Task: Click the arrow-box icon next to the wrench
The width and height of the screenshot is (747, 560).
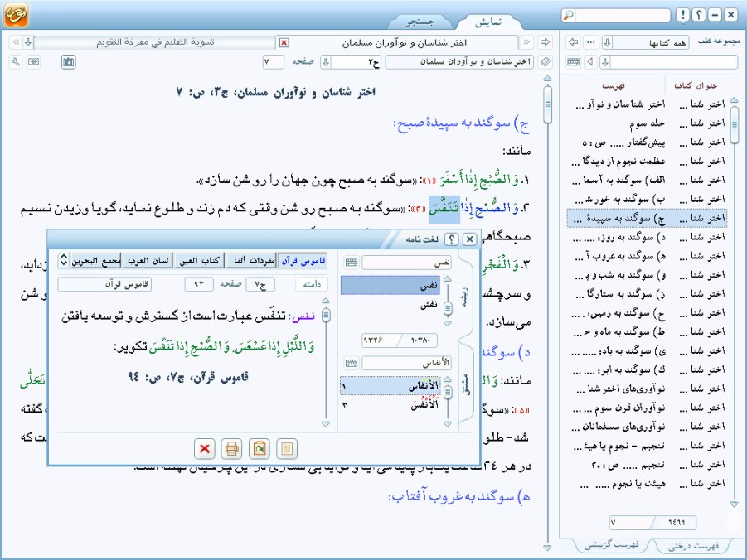Action: point(33,62)
